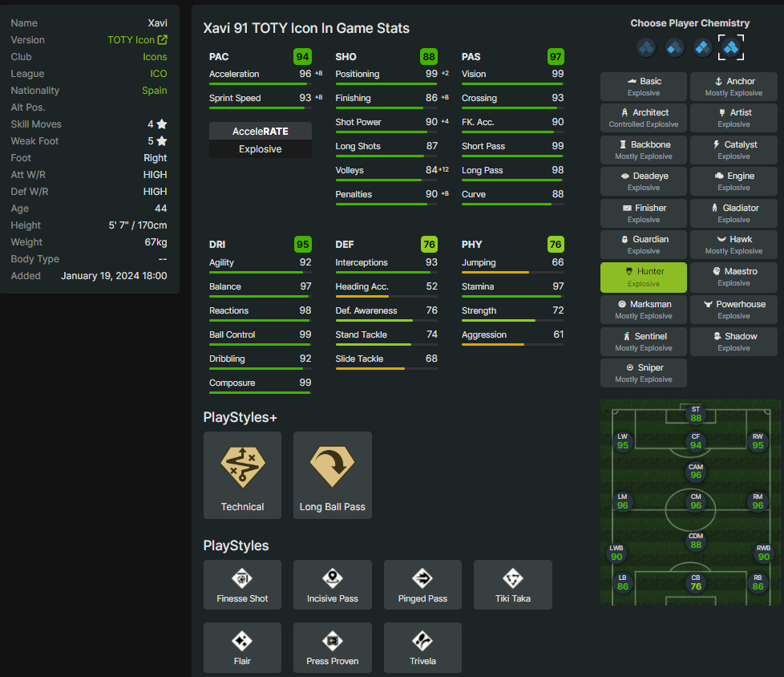Screen dimensions: 784x677
Task: Apply the Basic chemistry style
Action: click(x=644, y=87)
